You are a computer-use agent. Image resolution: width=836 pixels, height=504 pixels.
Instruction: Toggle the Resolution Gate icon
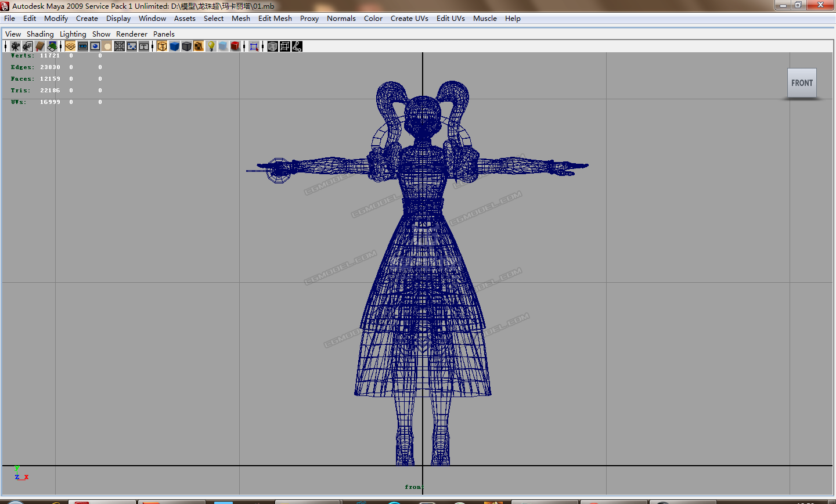tap(95, 46)
